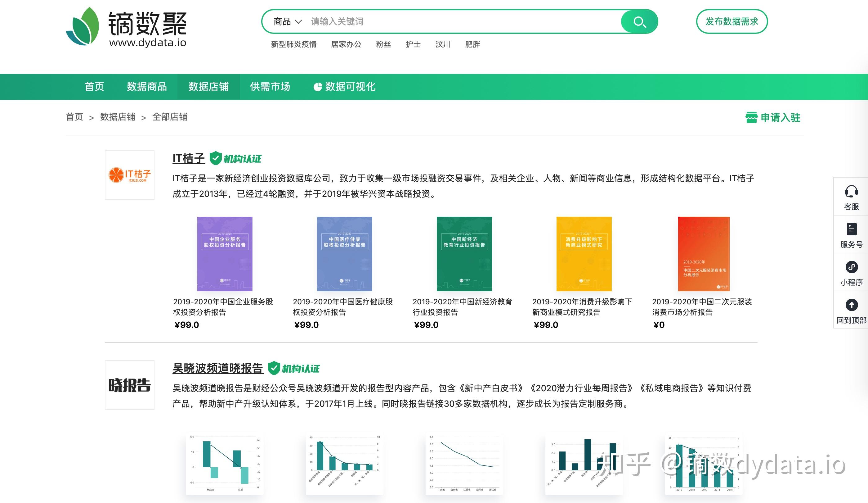The width and height of the screenshot is (868, 503).
Task: Open chart thumbnail with 新成立 and 注销 bars
Action: click(x=225, y=464)
